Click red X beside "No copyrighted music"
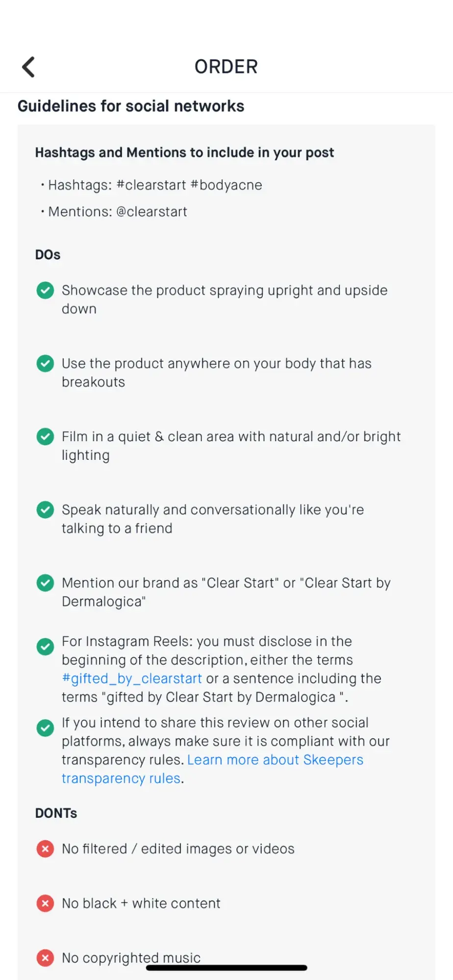The height and width of the screenshot is (980, 453). point(46,957)
